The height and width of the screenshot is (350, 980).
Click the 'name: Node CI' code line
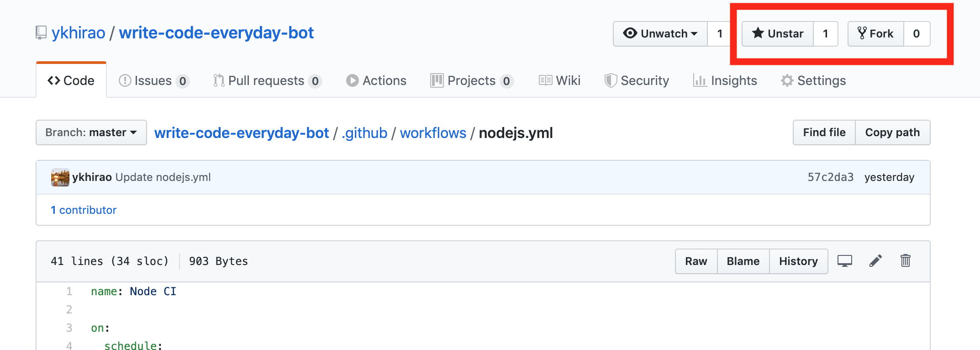pyautogui.click(x=133, y=292)
